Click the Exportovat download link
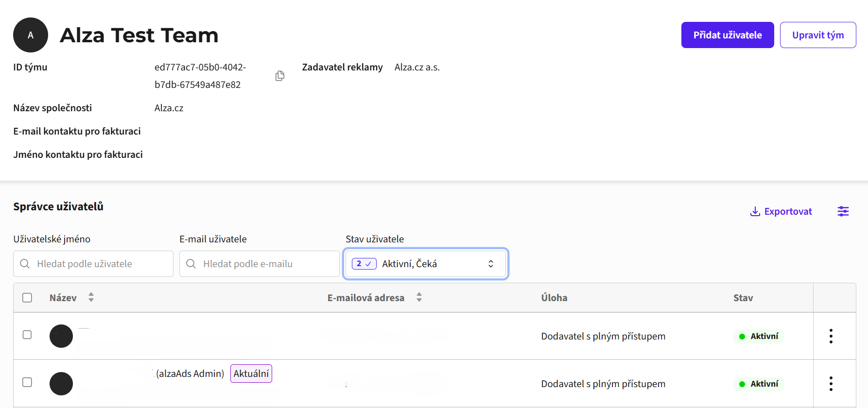Viewport: 868px width, 408px height. click(x=781, y=211)
